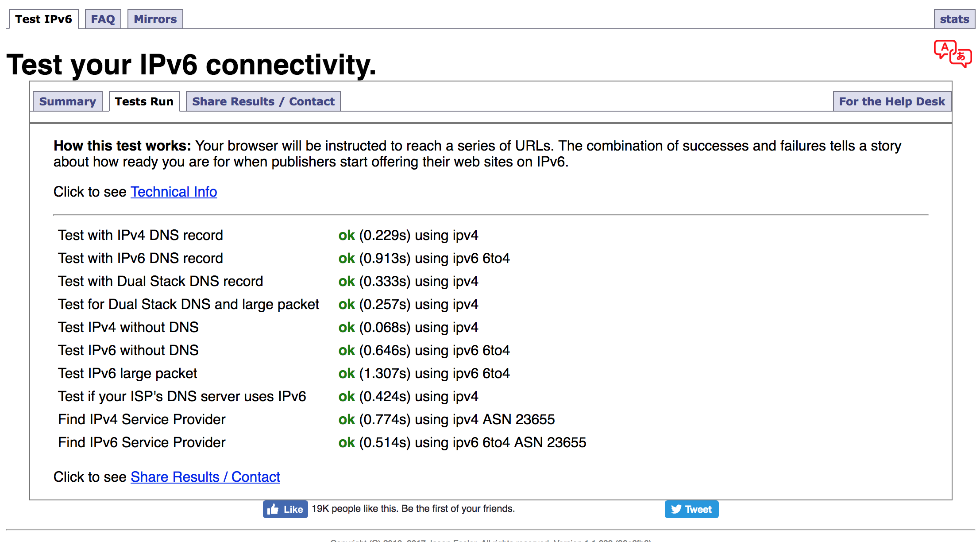The height and width of the screenshot is (542, 980).
Task: Click the Dual Stack DNS record result
Action: pos(408,281)
